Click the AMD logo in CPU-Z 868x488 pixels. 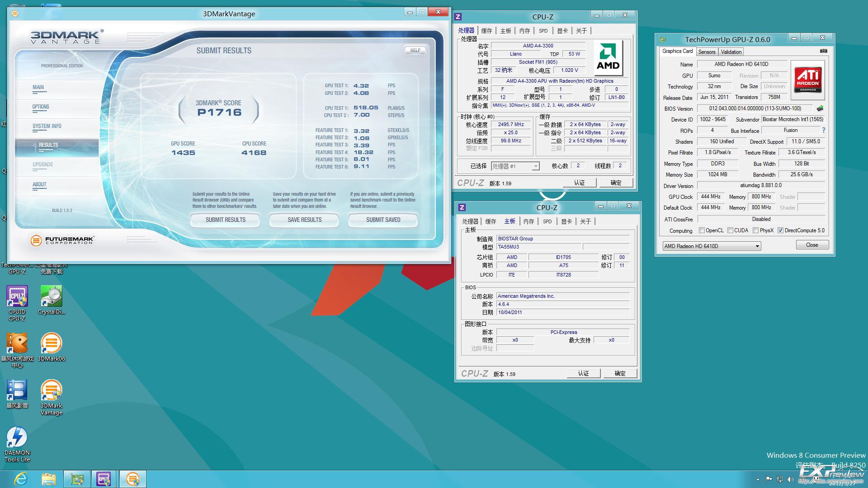point(608,58)
